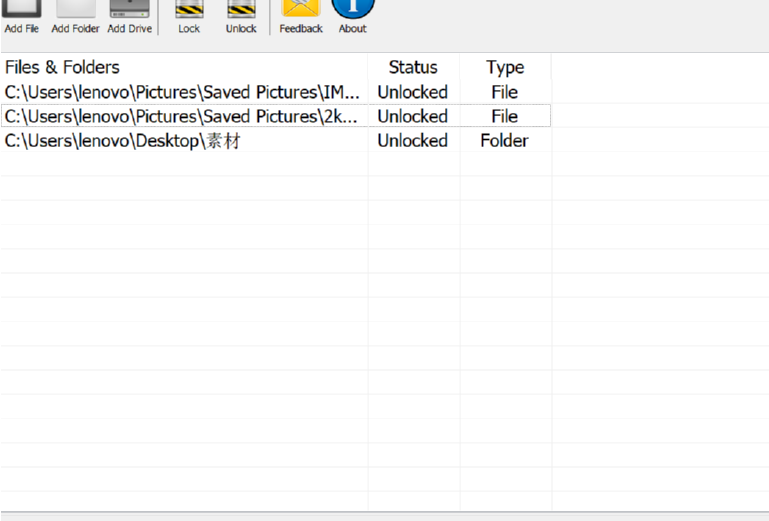Viewport: 769px width, 521px height.
Task: Sort by the Type column header
Action: [x=505, y=67]
